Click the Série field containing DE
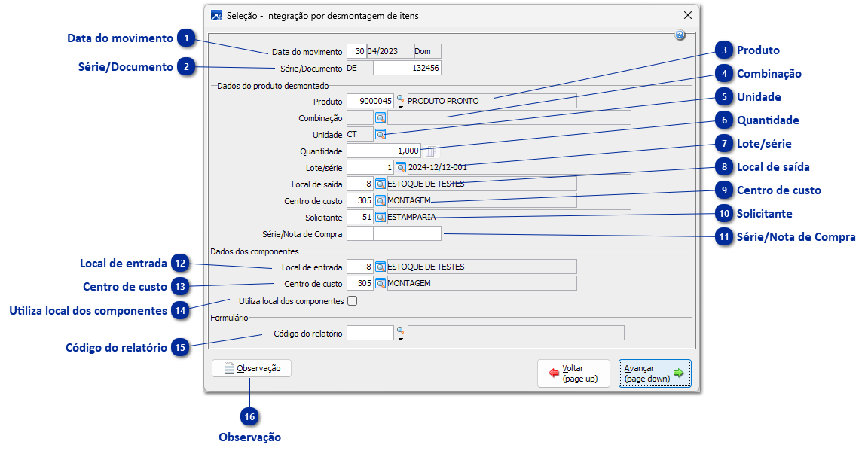This screenshot has height=457, width=868. (360, 68)
